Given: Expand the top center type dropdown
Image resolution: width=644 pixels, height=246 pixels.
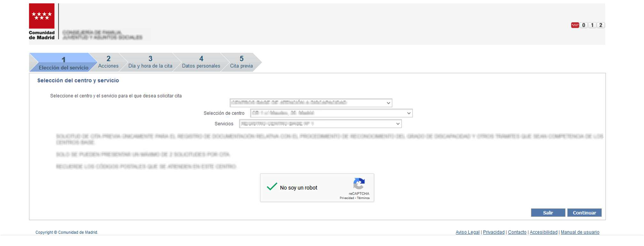Looking at the screenshot, I should tap(310, 103).
